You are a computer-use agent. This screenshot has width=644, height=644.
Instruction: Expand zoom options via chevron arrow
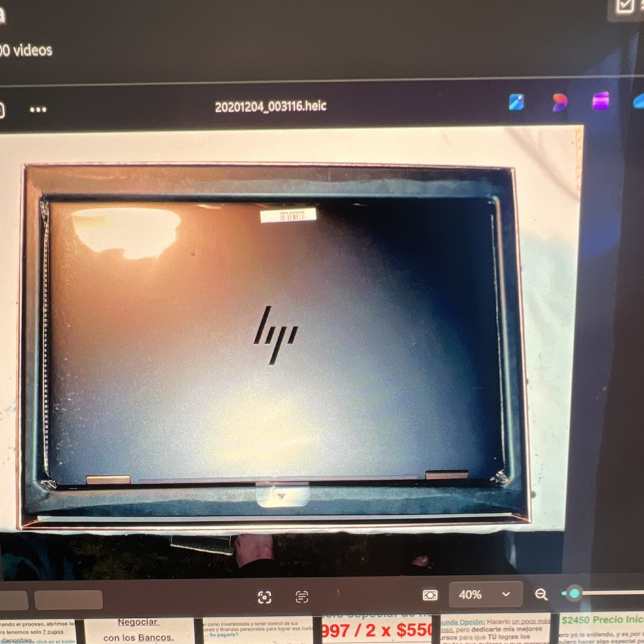click(x=506, y=594)
